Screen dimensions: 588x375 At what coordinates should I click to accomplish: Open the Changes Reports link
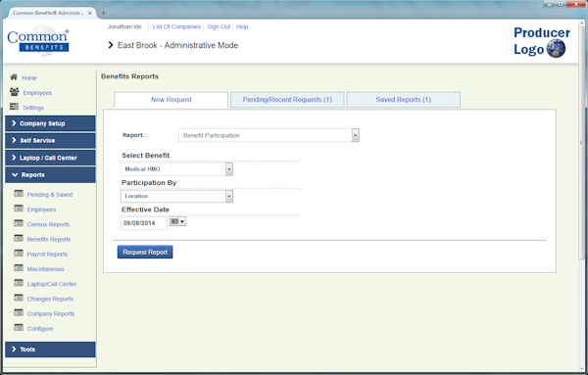click(50, 299)
